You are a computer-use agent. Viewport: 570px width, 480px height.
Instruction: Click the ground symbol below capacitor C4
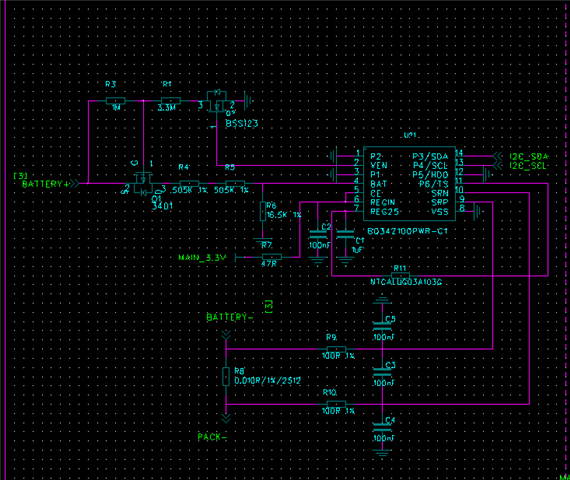tap(382, 454)
